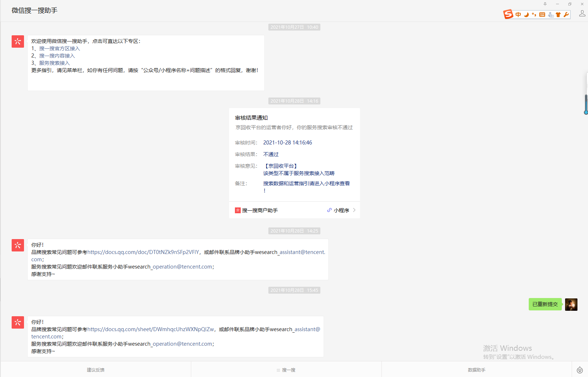Click the sender avatar beside the docs.qq.com/sheet message
The height and width of the screenshot is (377, 588).
(18, 322)
